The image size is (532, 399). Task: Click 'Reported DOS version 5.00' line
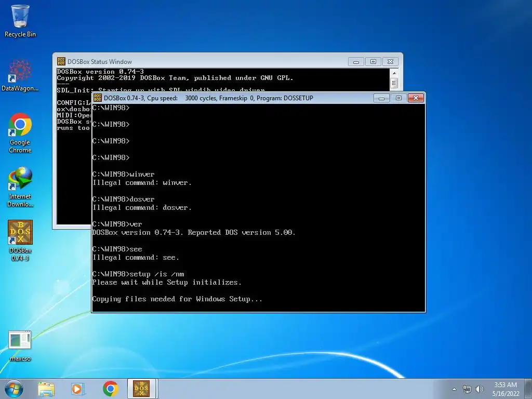click(194, 233)
